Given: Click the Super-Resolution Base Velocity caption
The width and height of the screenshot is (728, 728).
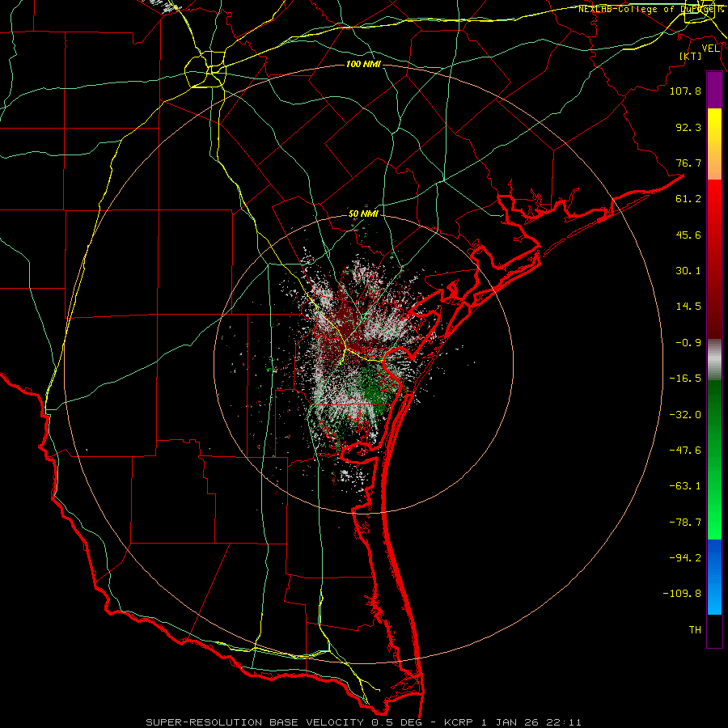Looking at the screenshot, I should [363, 722].
